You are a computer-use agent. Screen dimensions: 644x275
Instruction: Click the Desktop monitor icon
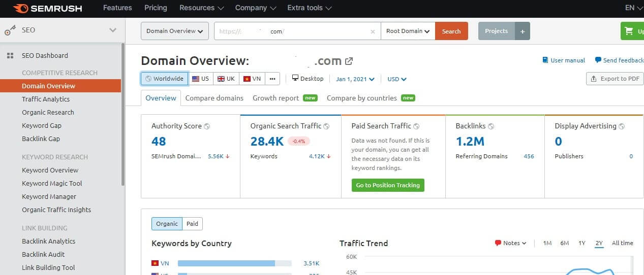tap(295, 79)
